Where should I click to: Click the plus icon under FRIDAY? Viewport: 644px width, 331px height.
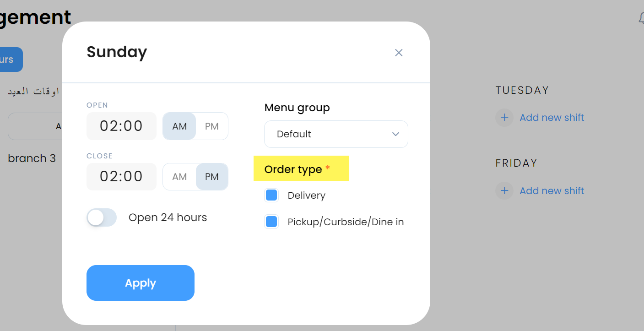[504, 190]
